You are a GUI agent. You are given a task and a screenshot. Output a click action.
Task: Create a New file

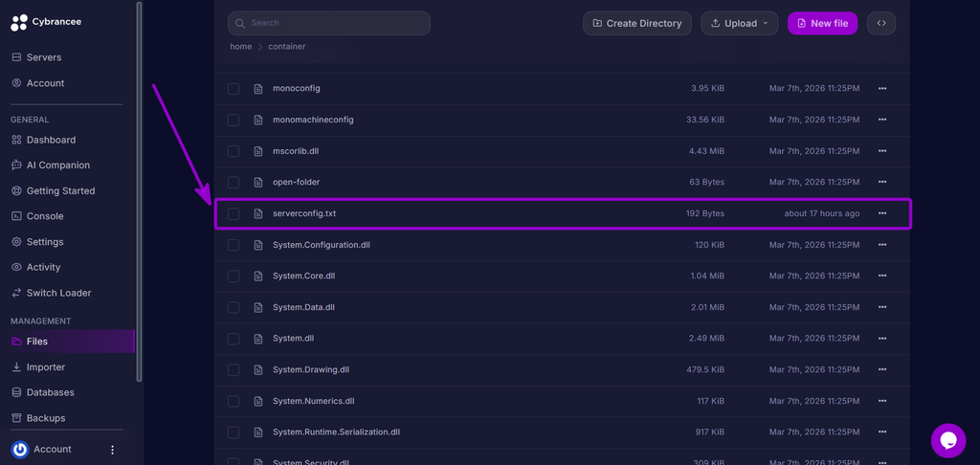822,23
